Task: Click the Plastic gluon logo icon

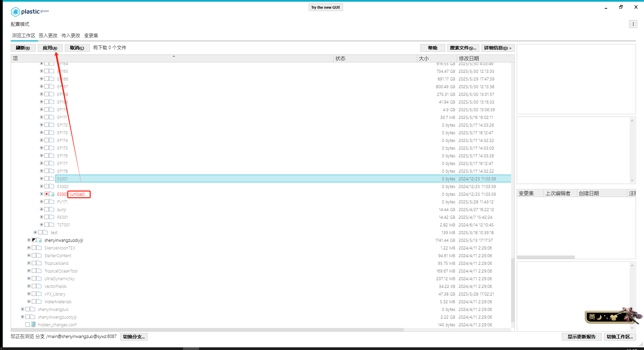Action: click(x=15, y=12)
